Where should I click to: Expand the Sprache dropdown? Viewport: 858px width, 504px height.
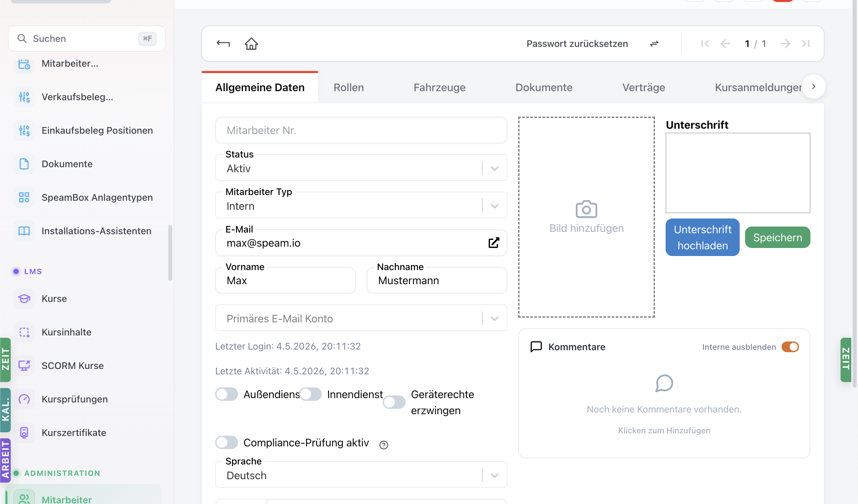[494, 475]
